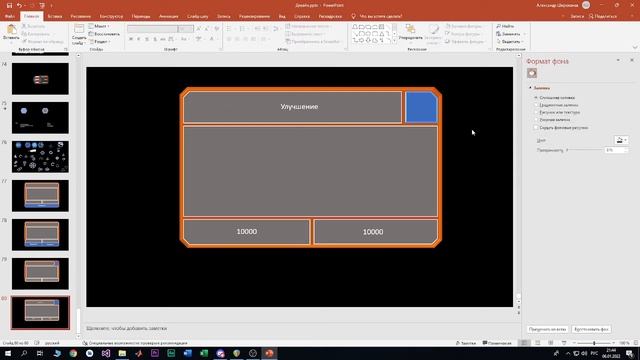
Task: Toggle Заметки (Notes) in the status bar
Action: (466, 343)
